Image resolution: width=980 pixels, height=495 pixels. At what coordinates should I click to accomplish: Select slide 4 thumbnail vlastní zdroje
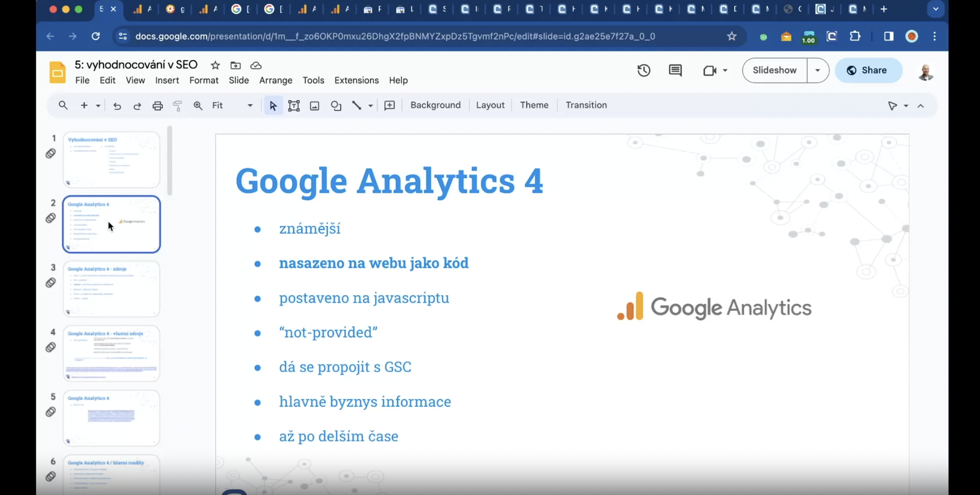[111, 354]
